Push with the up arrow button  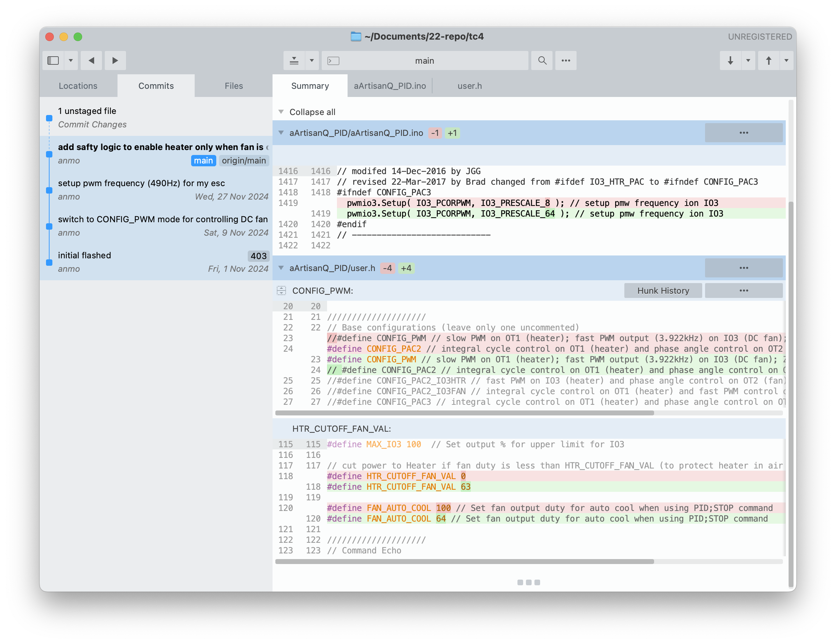[769, 61]
